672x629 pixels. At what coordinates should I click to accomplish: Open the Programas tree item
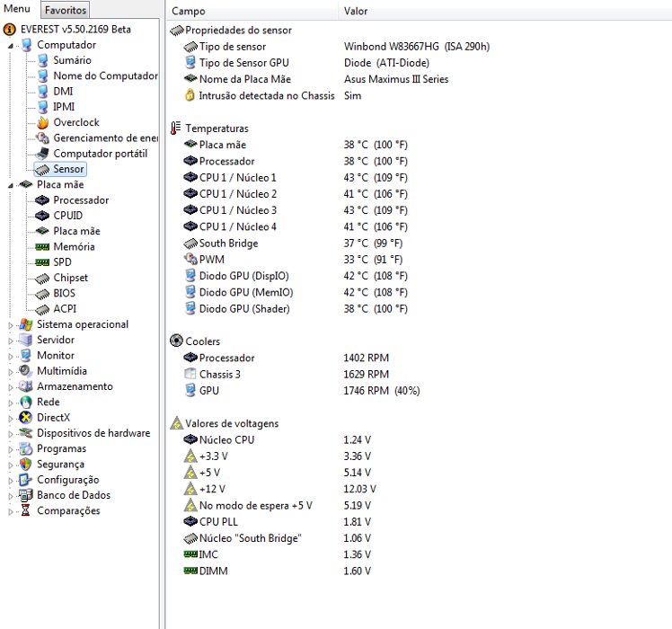(x=61, y=449)
